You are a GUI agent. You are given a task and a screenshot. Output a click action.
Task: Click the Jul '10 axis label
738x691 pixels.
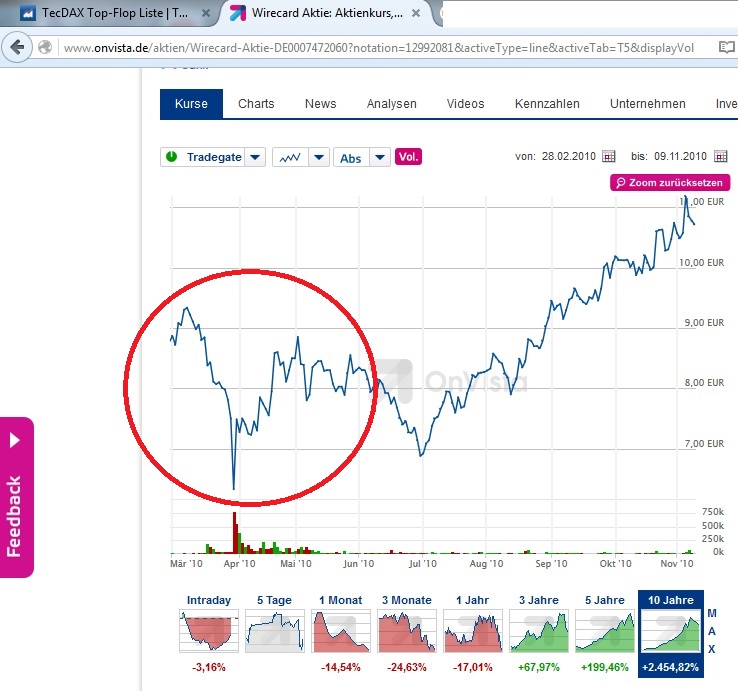423,563
